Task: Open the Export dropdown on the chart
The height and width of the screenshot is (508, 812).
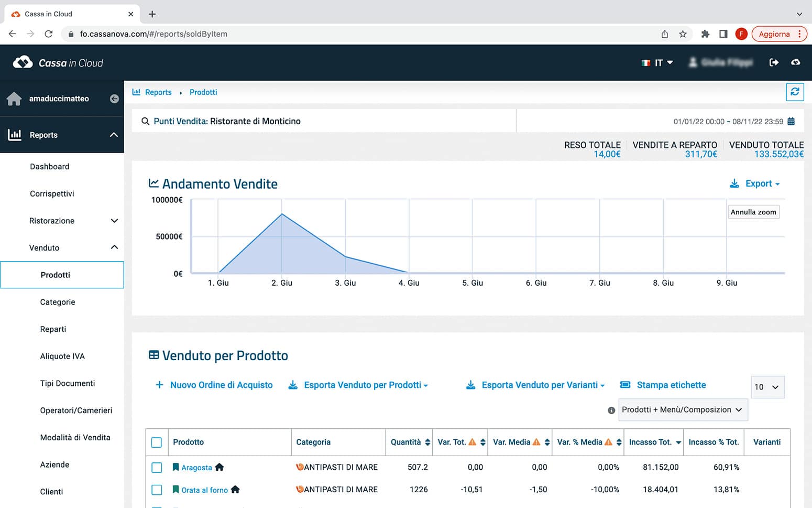Action: (755, 183)
